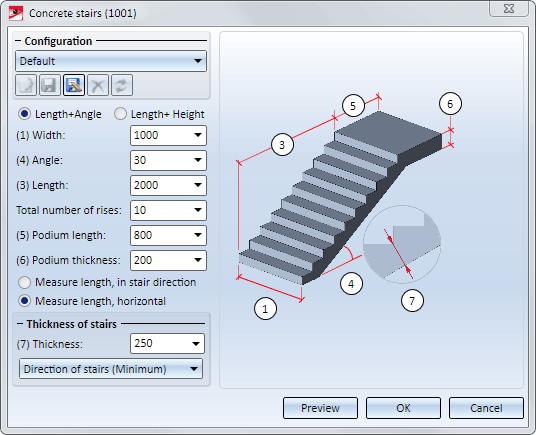Expand the (7) Thickness dropdown arrow

196,343
